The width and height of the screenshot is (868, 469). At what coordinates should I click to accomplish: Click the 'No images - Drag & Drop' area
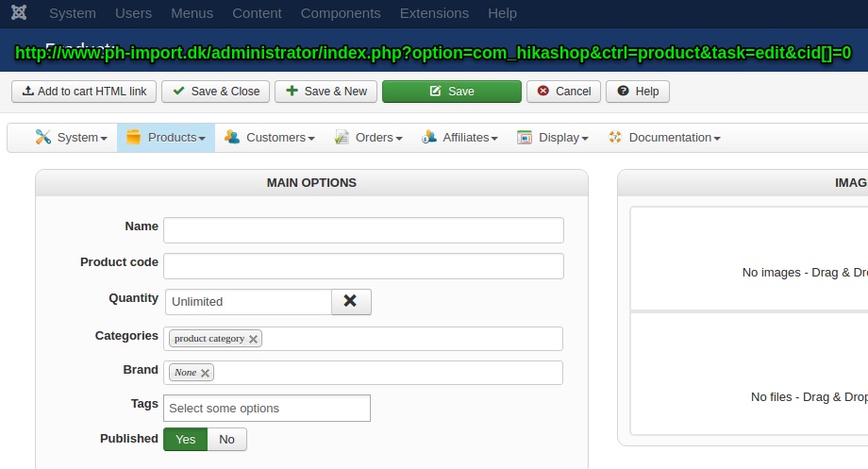pos(749,259)
